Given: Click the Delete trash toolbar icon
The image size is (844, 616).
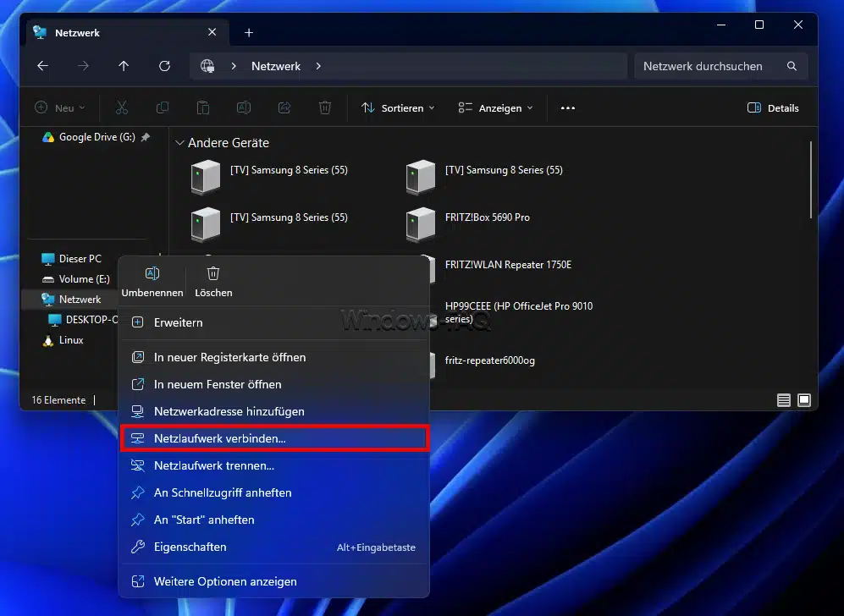Looking at the screenshot, I should click(325, 108).
